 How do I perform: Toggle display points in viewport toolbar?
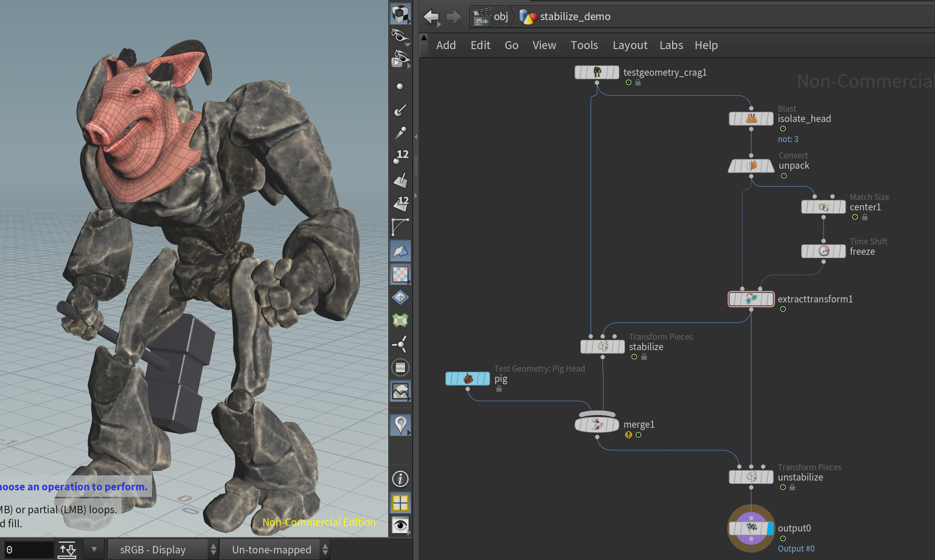399,86
